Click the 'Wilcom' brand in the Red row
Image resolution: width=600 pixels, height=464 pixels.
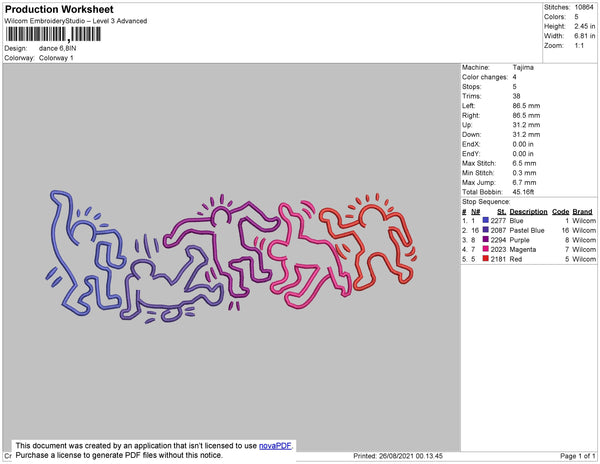tap(584, 259)
